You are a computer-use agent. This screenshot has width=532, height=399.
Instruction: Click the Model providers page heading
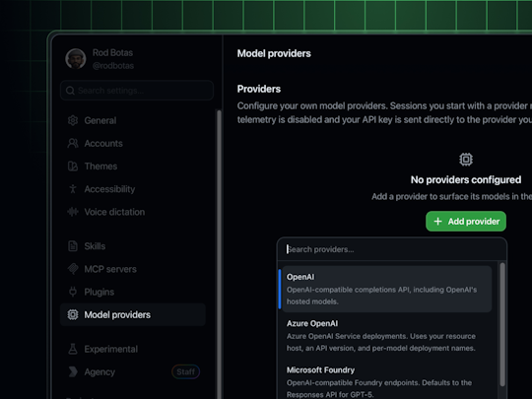coord(274,53)
